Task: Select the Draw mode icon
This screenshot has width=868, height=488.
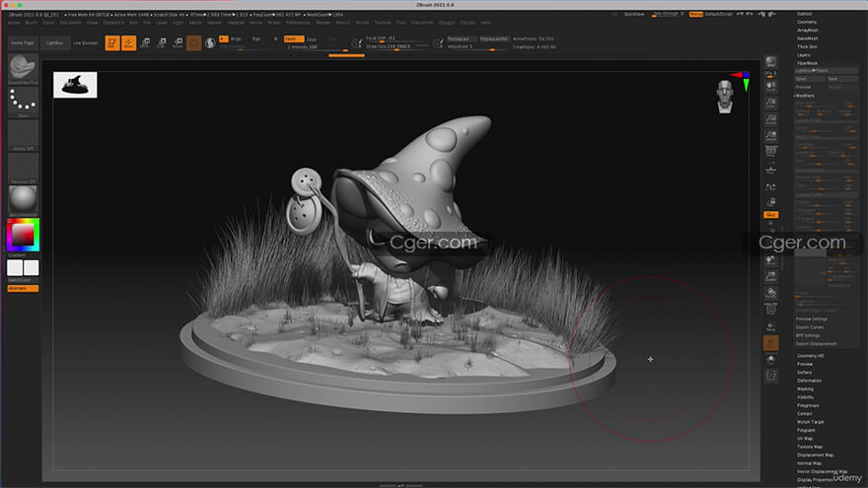Action: pyautogui.click(x=129, y=43)
